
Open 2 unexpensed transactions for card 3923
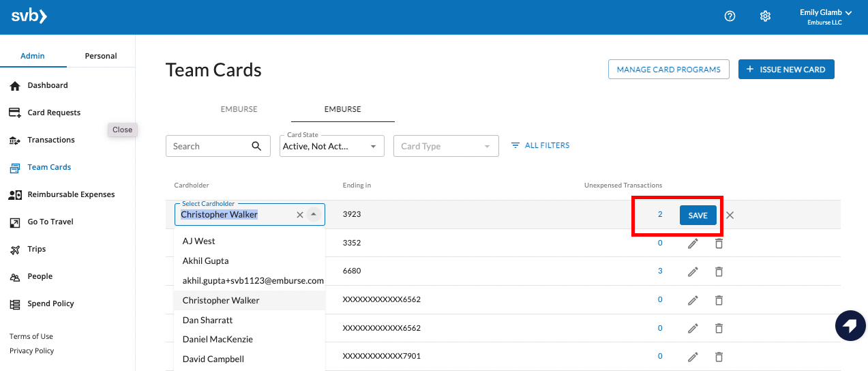[x=660, y=214]
